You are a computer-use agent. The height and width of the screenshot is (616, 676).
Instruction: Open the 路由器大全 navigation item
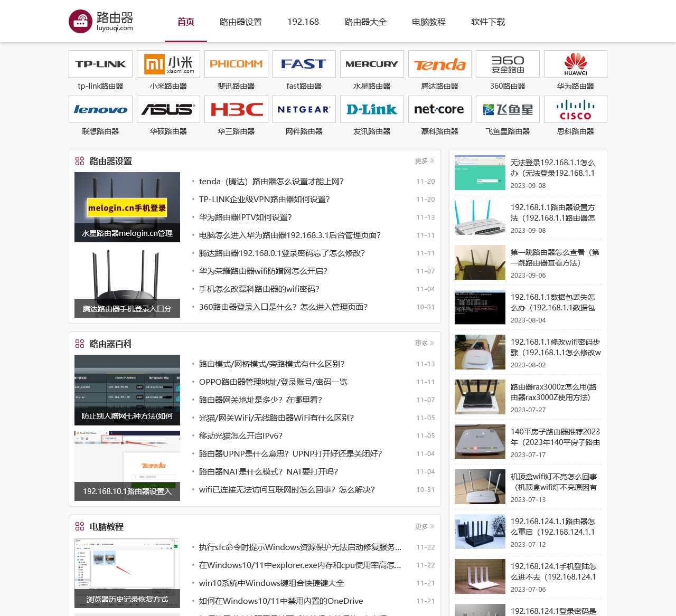coord(365,22)
